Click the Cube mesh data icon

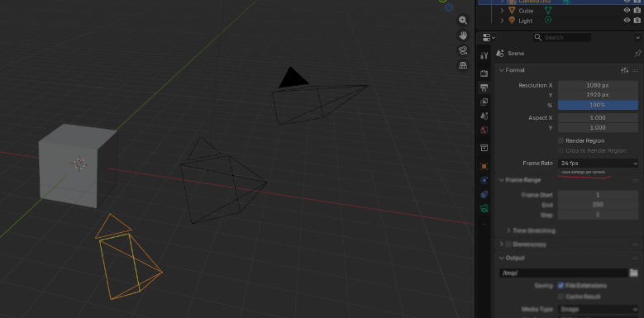tap(548, 10)
